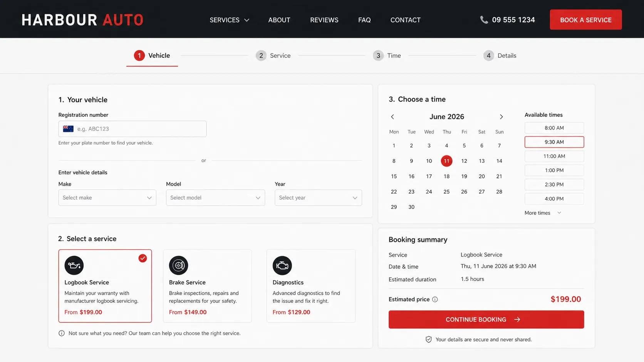The width and height of the screenshot is (644, 362).
Task: Select June 18 in the calendar
Action: (x=446, y=176)
